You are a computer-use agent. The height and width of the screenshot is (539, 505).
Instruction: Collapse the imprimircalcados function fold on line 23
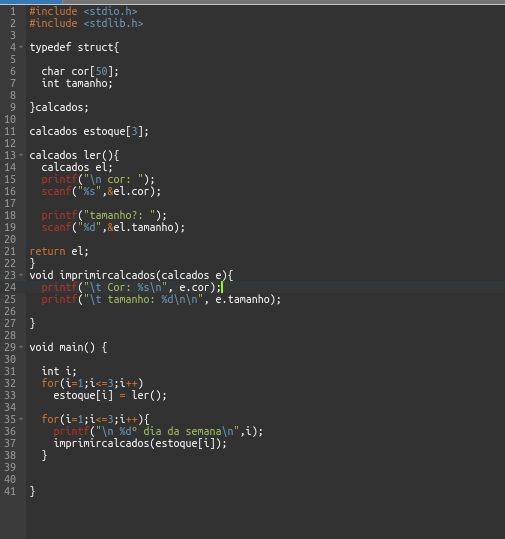click(x=21, y=275)
